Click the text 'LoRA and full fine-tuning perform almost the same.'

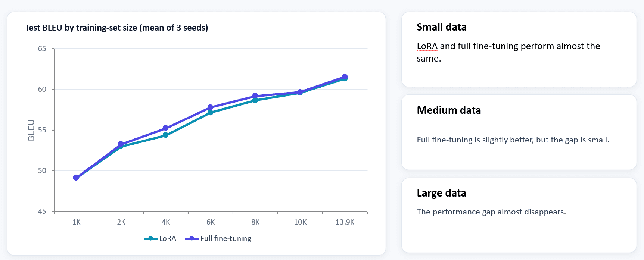(x=508, y=52)
